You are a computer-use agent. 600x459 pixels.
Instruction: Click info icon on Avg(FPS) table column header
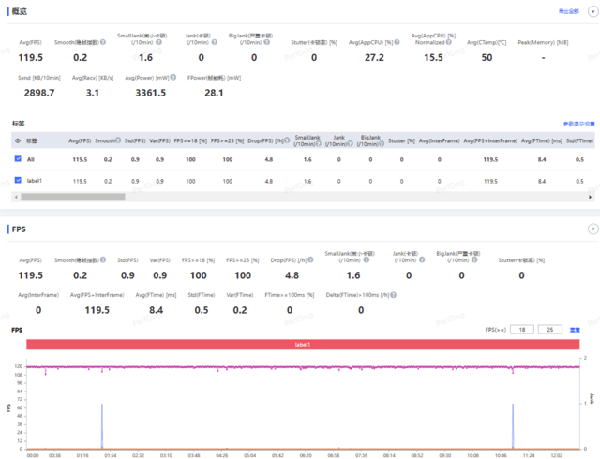point(94,141)
